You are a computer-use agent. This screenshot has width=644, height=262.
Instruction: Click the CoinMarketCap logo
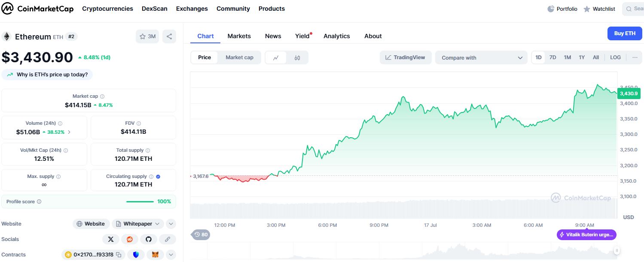tap(38, 9)
